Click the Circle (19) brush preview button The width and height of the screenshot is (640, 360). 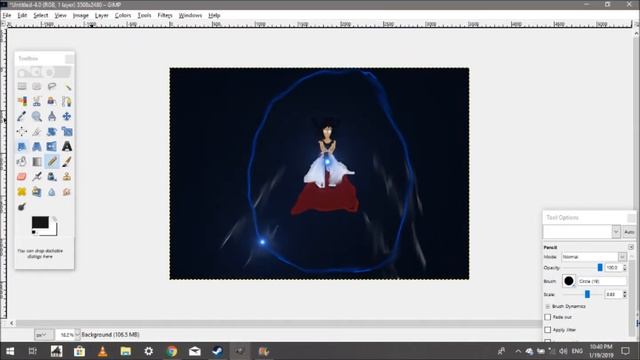coord(569,281)
